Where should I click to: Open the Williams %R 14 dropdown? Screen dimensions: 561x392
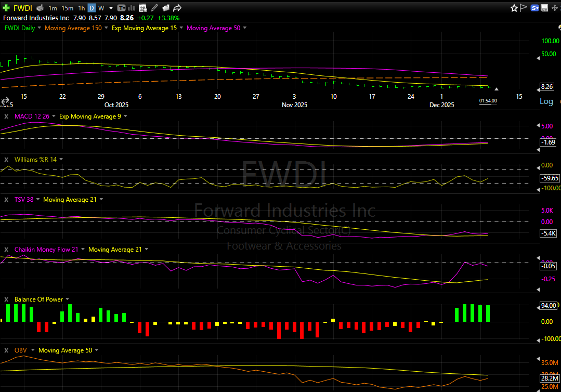(x=61, y=160)
